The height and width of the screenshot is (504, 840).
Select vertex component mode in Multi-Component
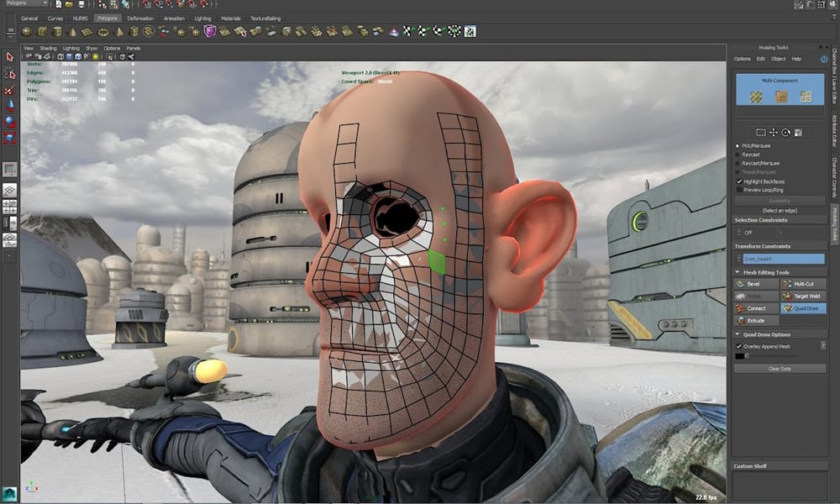pos(756,97)
